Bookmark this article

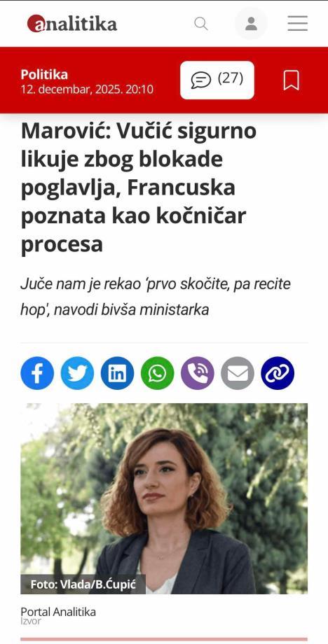click(x=292, y=80)
